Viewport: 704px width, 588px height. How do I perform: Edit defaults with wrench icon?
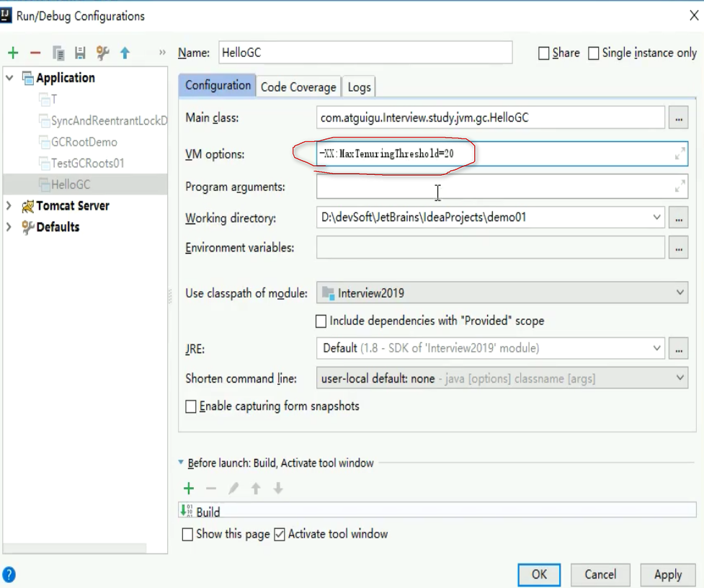pos(102,53)
